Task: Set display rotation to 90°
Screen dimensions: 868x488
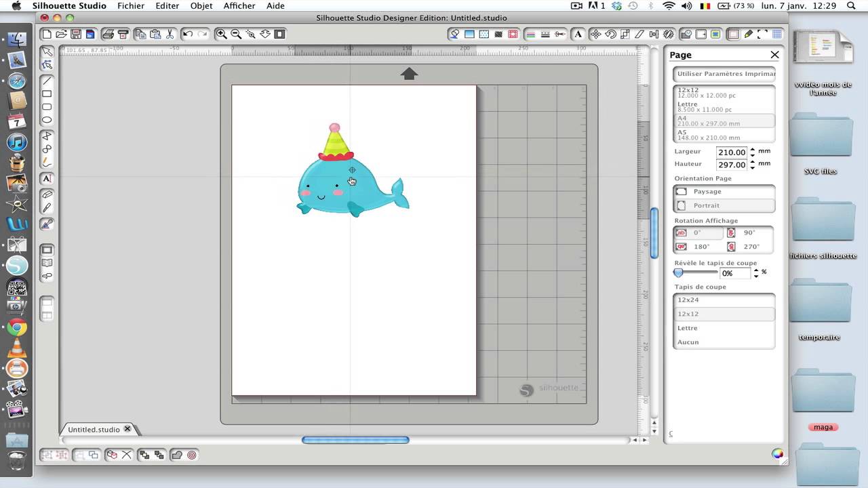Action: (x=749, y=232)
